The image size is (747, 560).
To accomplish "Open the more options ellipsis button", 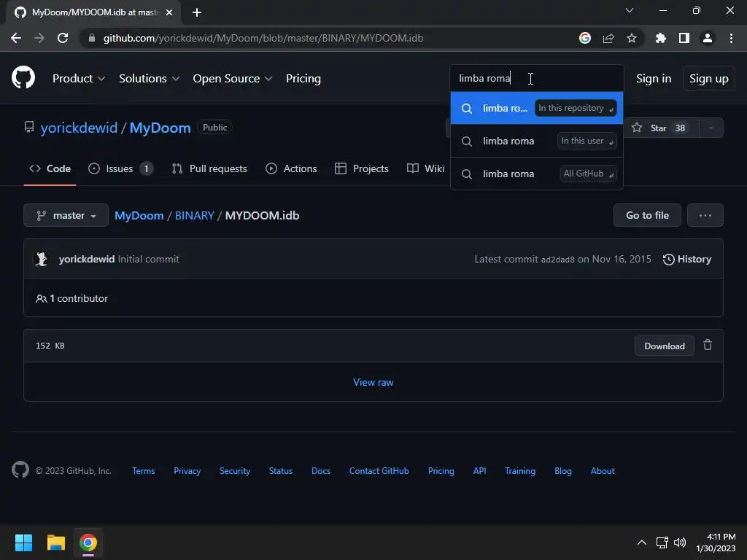I will click(x=705, y=216).
